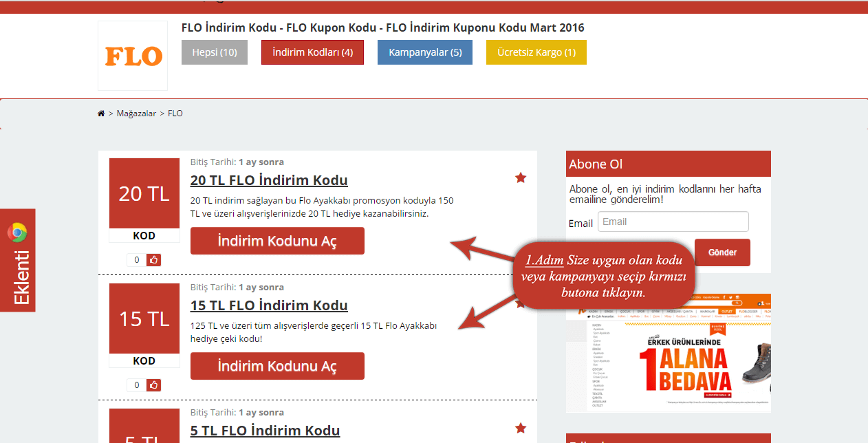Reveal code for the 20 TL coupon
Screen dimensions: 868x443
tap(277, 241)
